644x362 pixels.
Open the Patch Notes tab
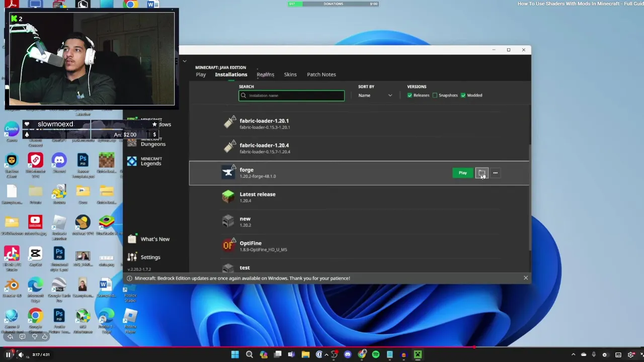(x=321, y=74)
